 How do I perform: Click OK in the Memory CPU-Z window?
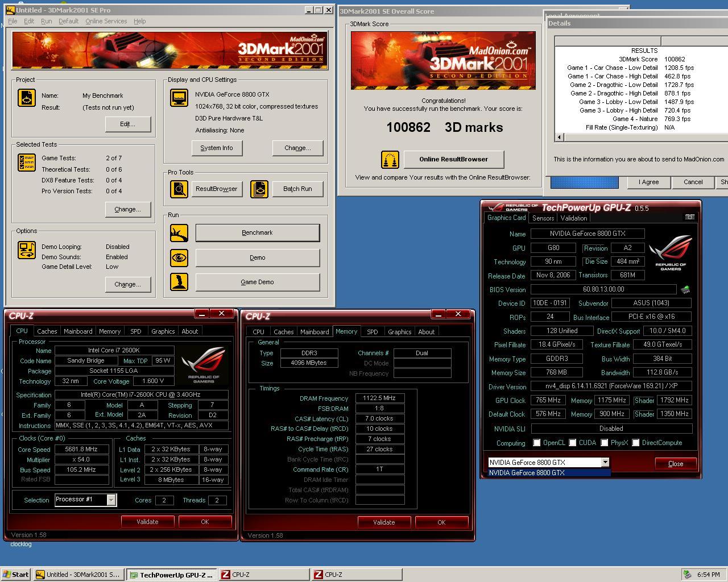click(x=441, y=522)
